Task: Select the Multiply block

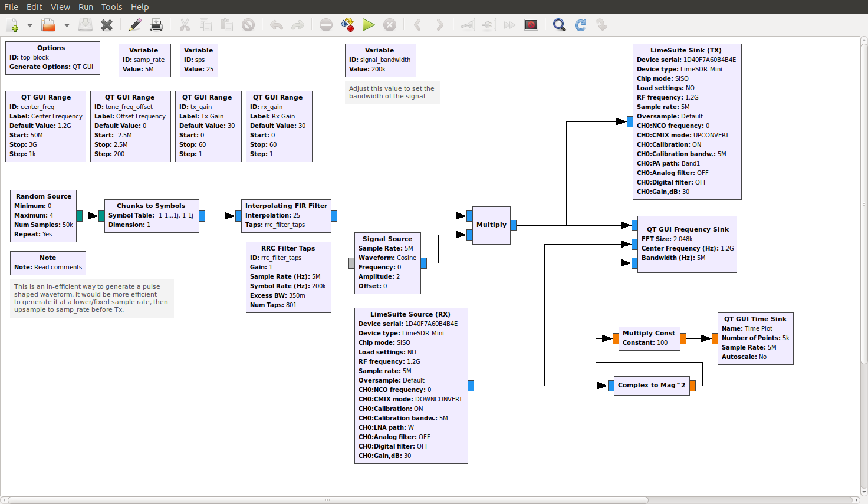Action: [x=491, y=225]
